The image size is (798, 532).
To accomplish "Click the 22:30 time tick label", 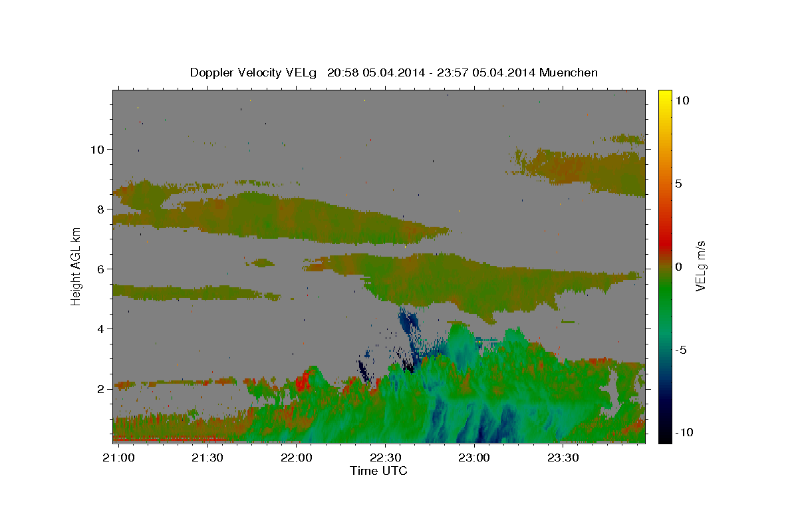I will (x=385, y=458).
